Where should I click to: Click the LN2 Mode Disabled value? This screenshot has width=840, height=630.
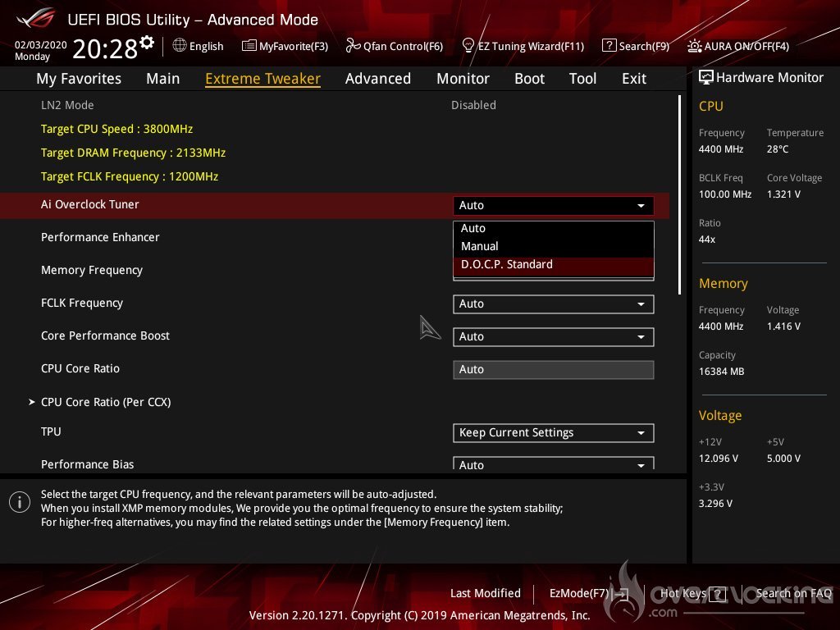(473, 105)
